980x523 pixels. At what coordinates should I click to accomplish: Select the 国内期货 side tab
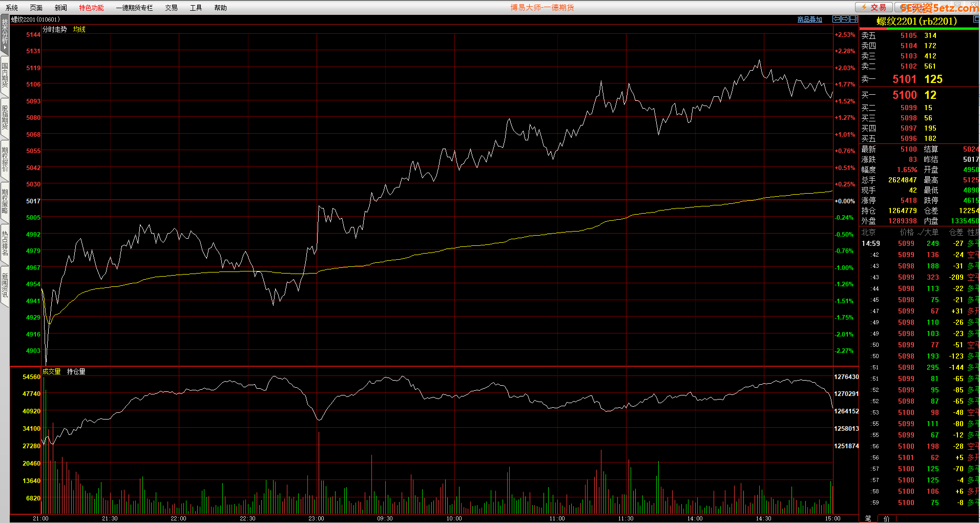[5, 75]
